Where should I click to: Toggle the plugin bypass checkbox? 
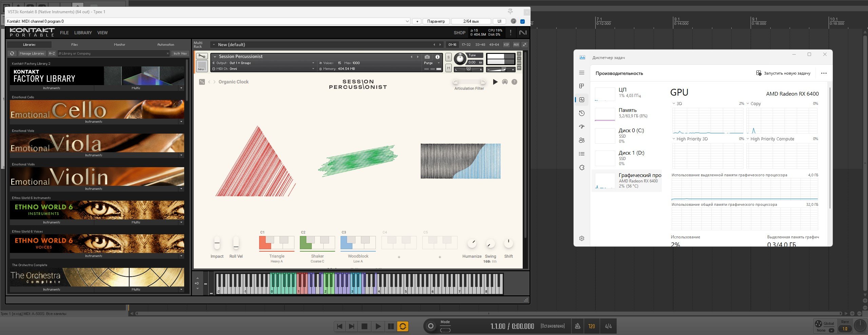522,21
